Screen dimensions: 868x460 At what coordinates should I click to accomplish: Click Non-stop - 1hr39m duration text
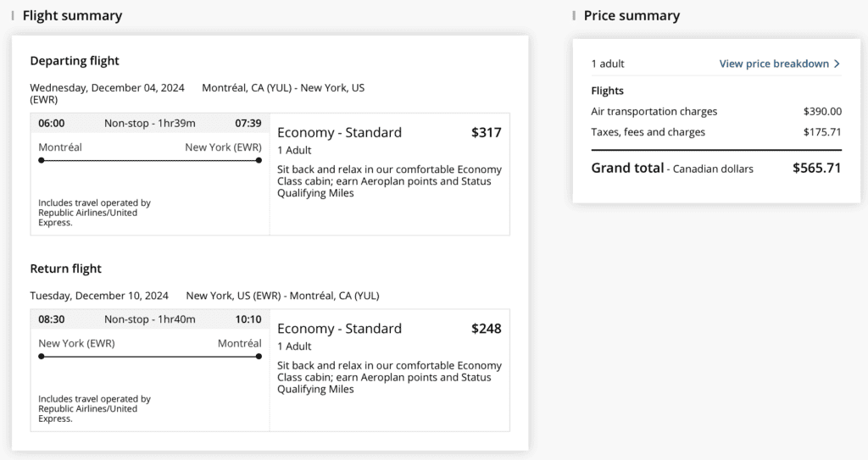click(149, 123)
